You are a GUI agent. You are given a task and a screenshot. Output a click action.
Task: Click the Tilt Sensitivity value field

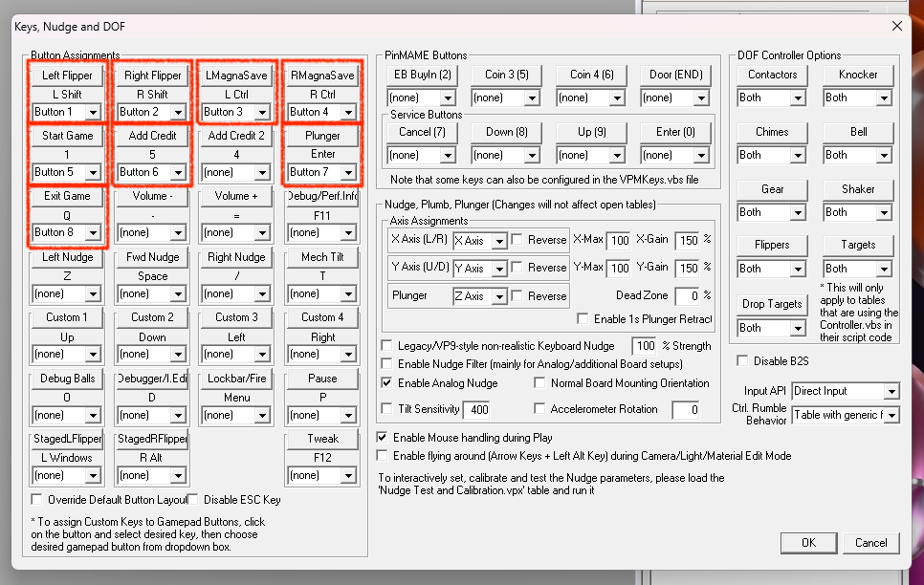tap(476, 410)
